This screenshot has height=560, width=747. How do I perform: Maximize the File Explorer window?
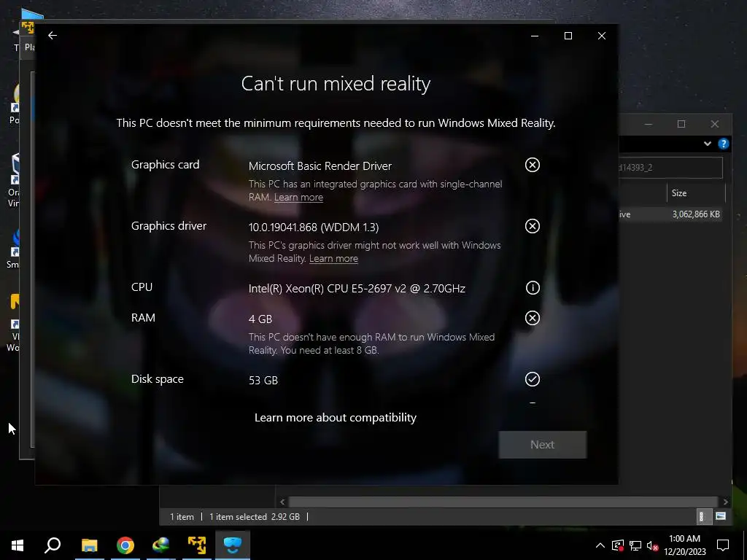pyautogui.click(x=681, y=124)
